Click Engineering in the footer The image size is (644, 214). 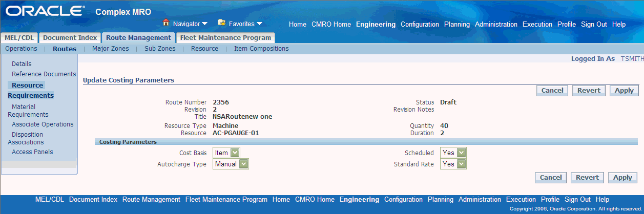point(359,200)
